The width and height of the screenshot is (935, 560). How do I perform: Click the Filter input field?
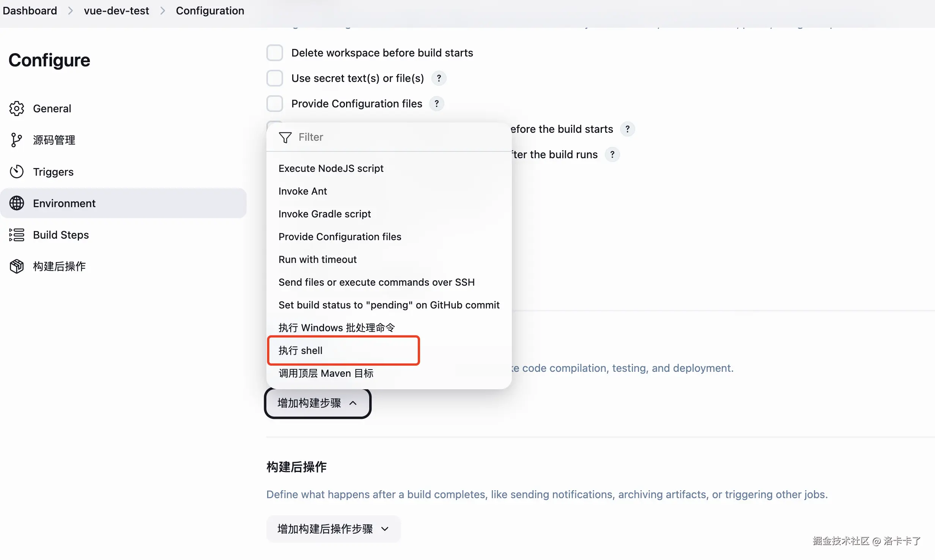click(395, 137)
